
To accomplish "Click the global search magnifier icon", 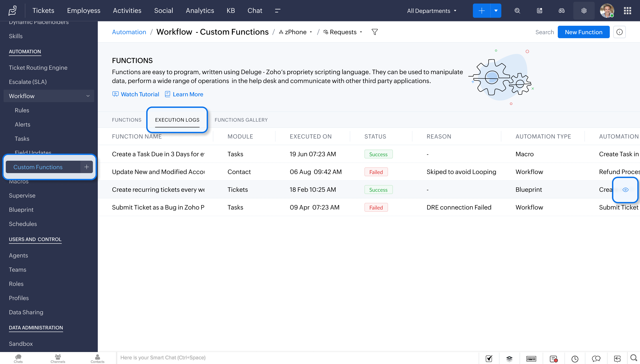I will [517, 11].
